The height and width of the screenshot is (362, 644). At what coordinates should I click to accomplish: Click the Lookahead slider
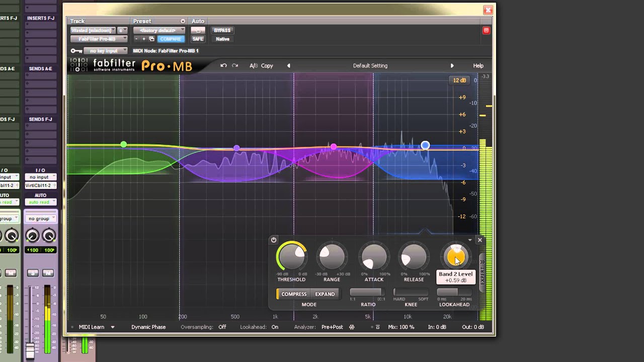(454, 292)
